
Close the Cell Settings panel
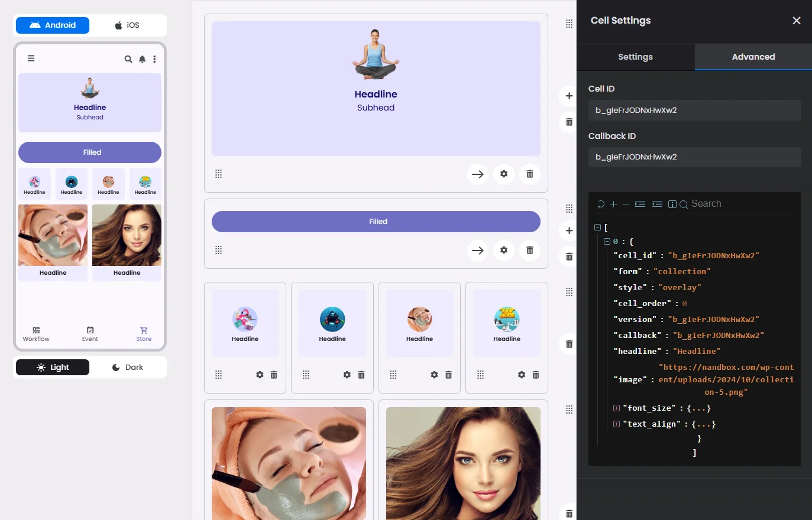797,21
